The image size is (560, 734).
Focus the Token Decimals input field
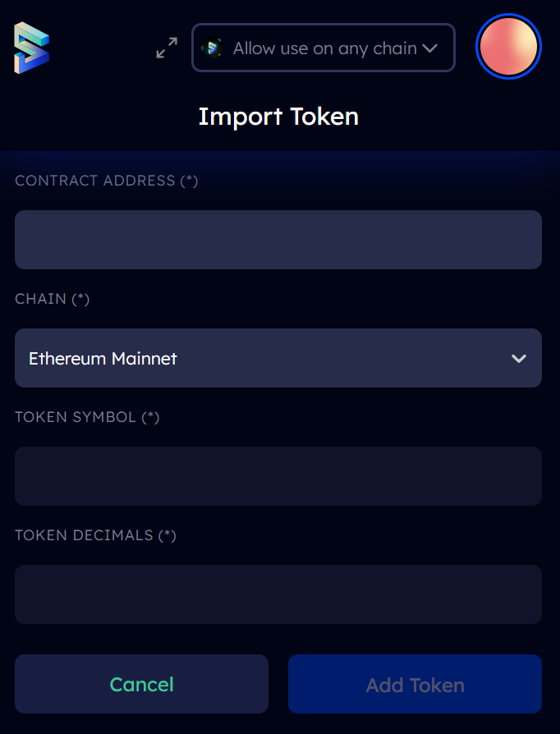click(x=278, y=594)
